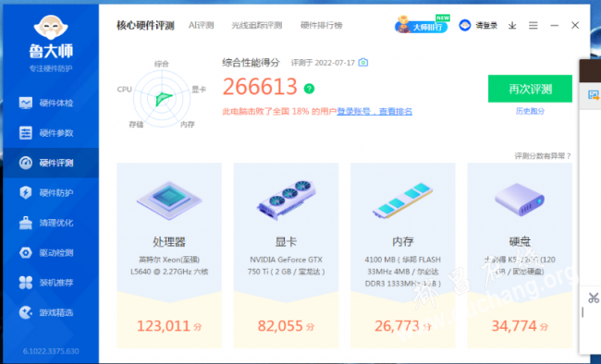Click the 鲁大师 logo avatar
The height and width of the screenshot is (364, 601).
[x=51, y=28]
